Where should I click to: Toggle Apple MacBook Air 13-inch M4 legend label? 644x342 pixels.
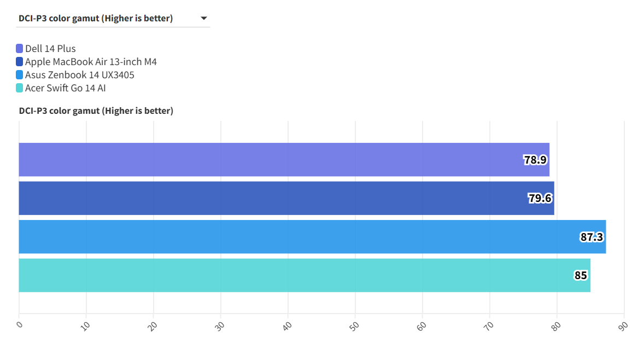[91, 62]
